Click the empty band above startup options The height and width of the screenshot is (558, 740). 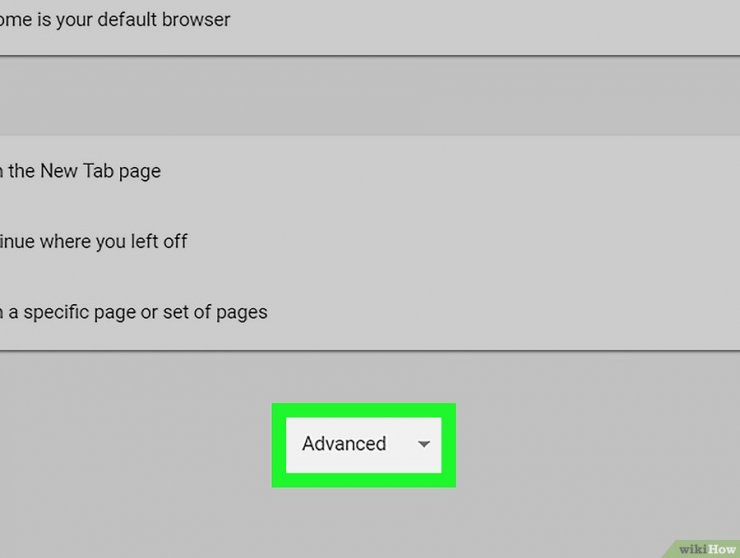pos(370,96)
